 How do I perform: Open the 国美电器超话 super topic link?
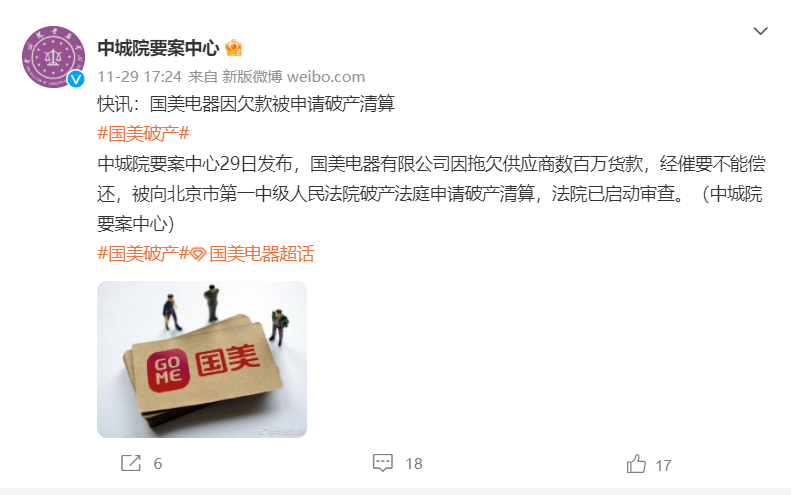(262, 254)
